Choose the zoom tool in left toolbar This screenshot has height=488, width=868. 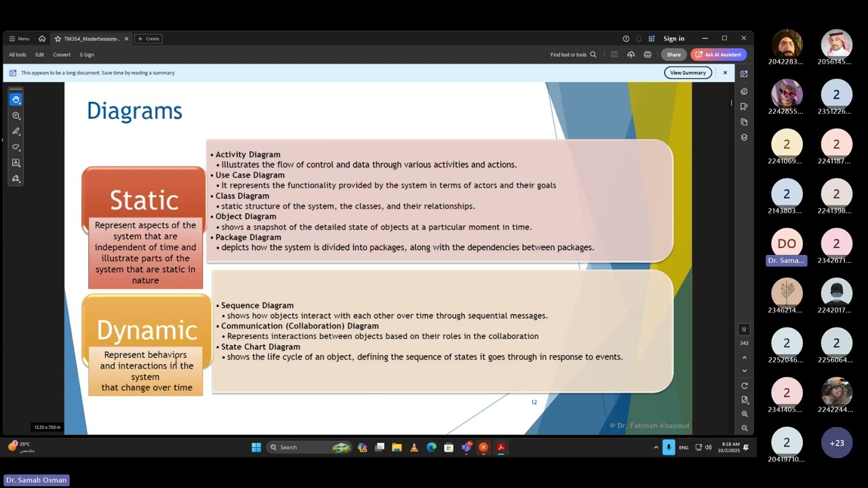click(x=16, y=115)
